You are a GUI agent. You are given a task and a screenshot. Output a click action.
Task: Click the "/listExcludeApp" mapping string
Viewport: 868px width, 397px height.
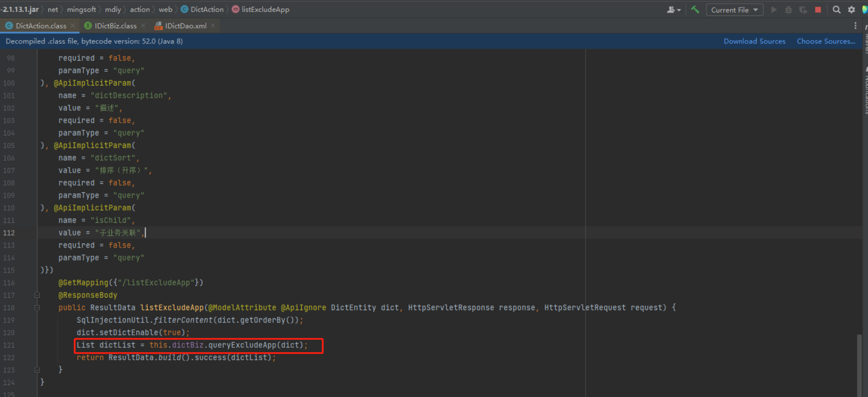pyautogui.click(x=156, y=282)
